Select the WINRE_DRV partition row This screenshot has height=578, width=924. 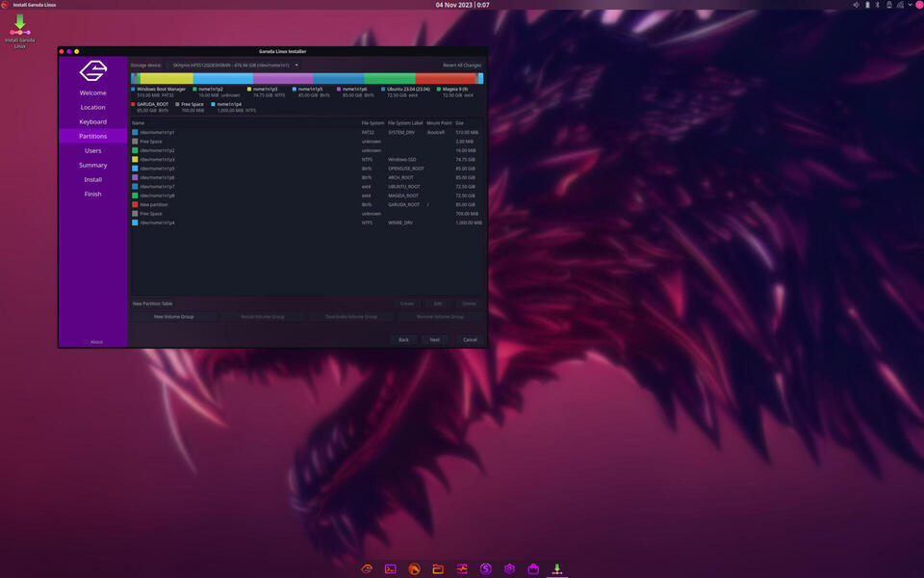coord(307,223)
